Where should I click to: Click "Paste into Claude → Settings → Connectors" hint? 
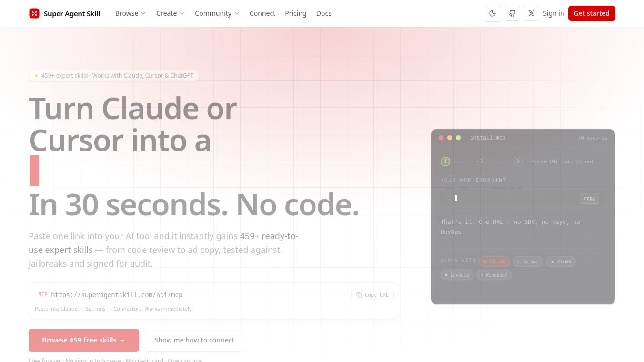click(x=114, y=309)
